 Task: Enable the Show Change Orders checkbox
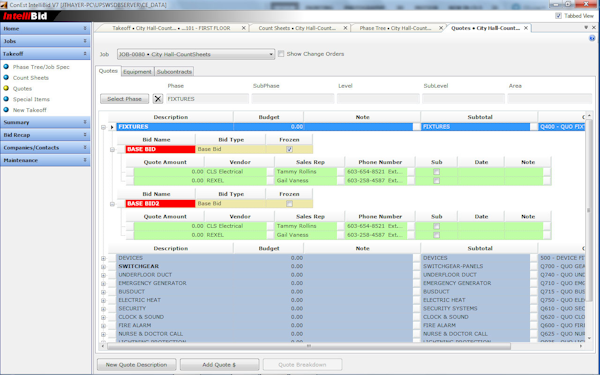click(x=281, y=54)
